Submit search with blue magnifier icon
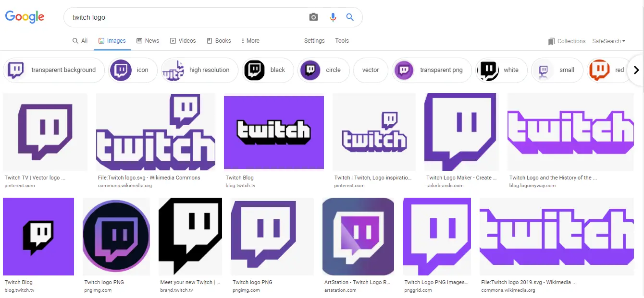 (x=350, y=17)
